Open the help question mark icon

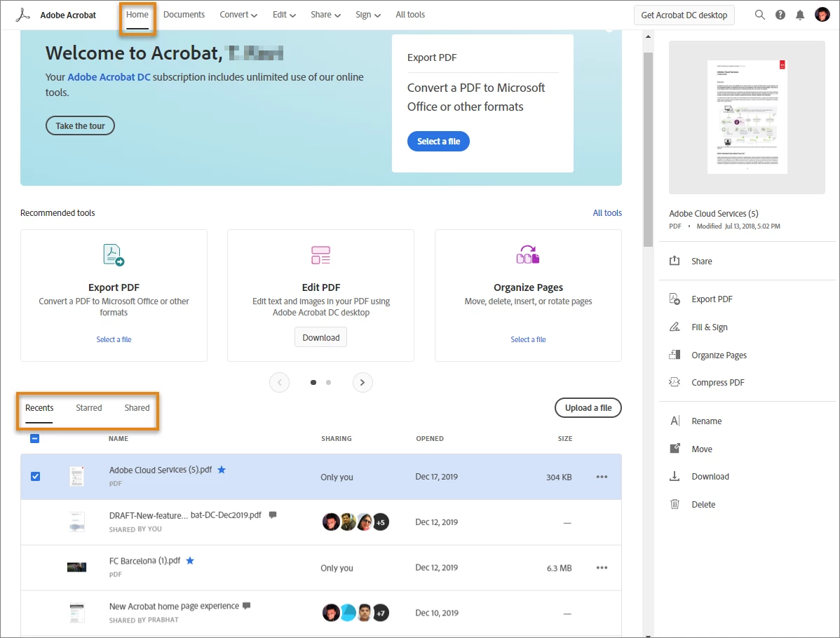coord(780,15)
